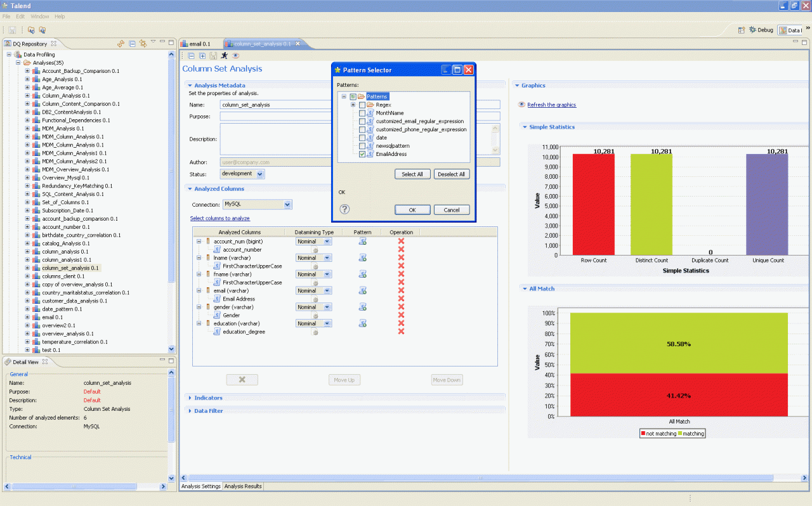Tick the newsqlpattern checkbox
The image size is (812, 506).
coord(362,146)
